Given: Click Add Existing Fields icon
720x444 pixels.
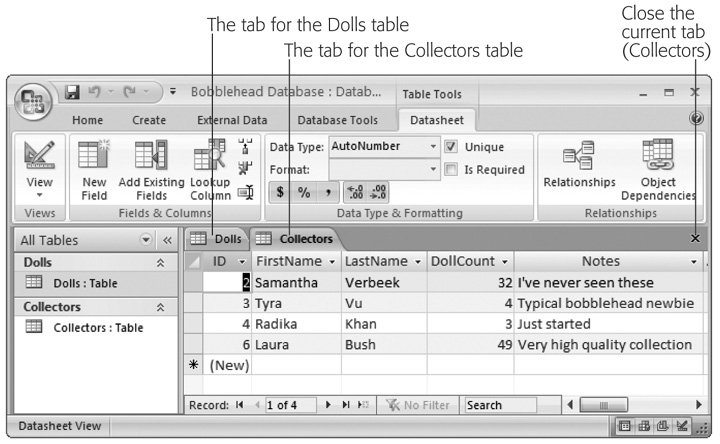Looking at the screenshot, I should (x=151, y=154).
